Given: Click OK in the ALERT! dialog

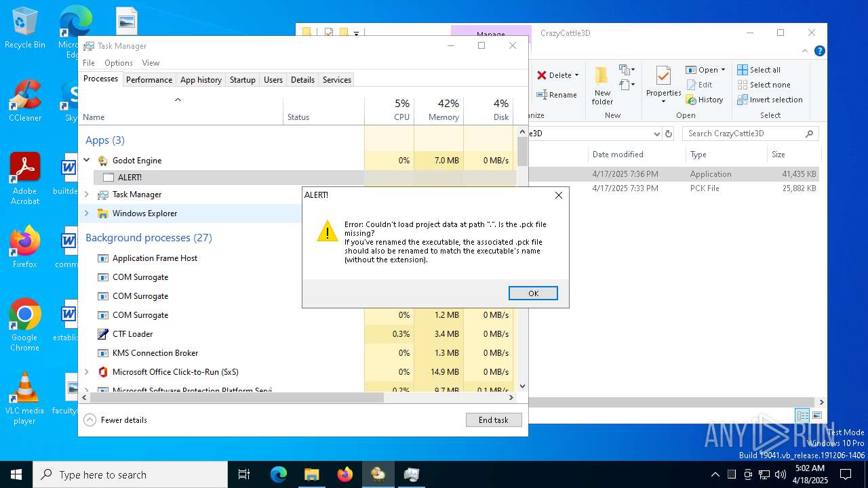Looking at the screenshot, I should click(x=533, y=293).
